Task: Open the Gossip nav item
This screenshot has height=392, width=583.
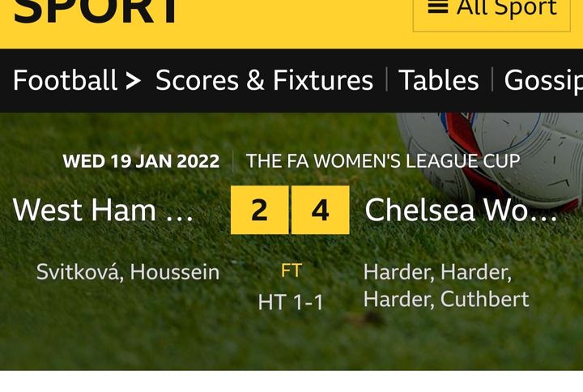Action: (x=543, y=80)
